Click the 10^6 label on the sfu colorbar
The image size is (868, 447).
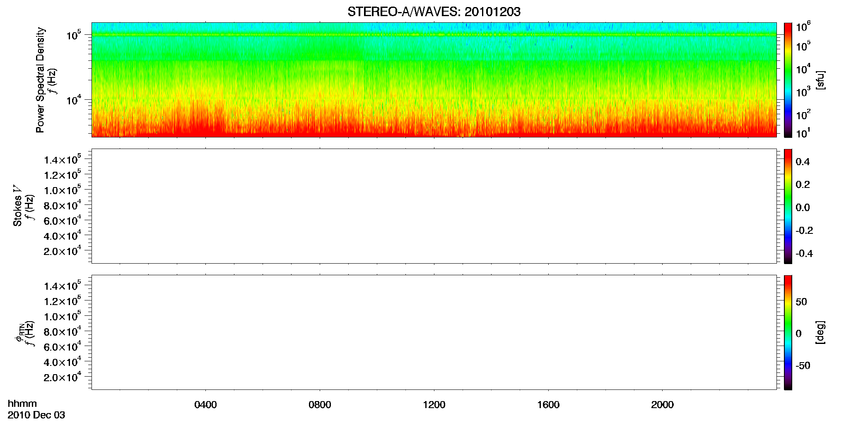(x=803, y=27)
